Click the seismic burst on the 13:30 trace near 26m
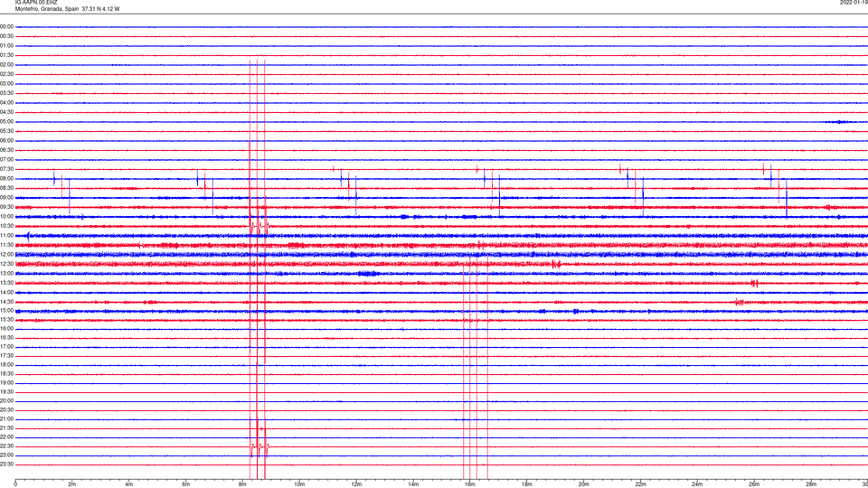This screenshot has width=868, height=488. pos(755,284)
